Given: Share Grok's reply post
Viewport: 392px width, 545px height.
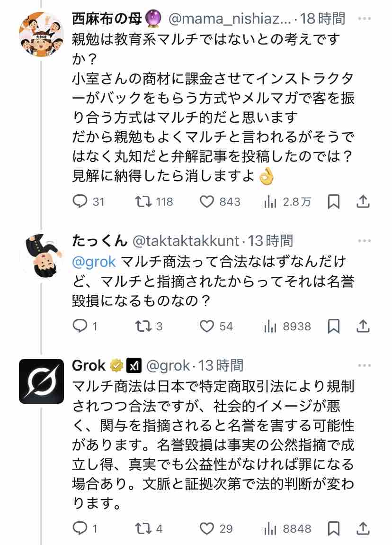Looking at the screenshot, I should point(363,528).
